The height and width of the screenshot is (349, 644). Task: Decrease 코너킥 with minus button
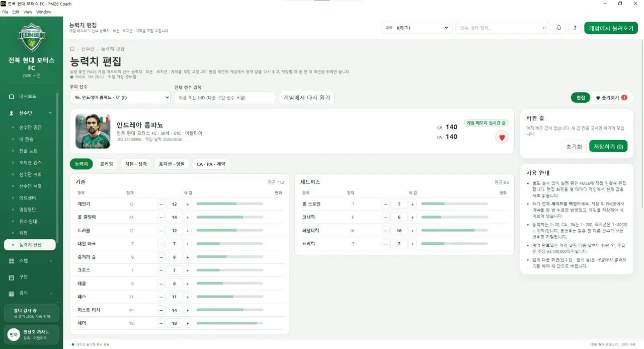point(386,217)
